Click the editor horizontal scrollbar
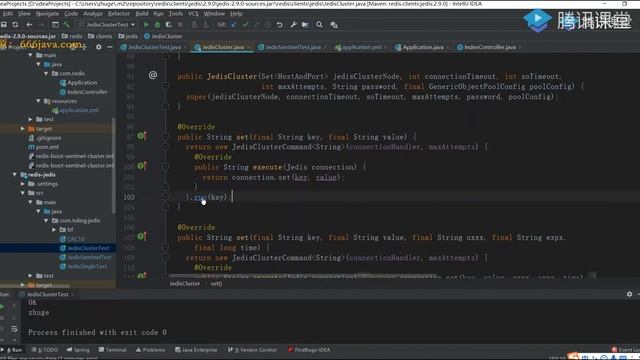The width and height of the screenshot is (640, 360). coord(302,276)
